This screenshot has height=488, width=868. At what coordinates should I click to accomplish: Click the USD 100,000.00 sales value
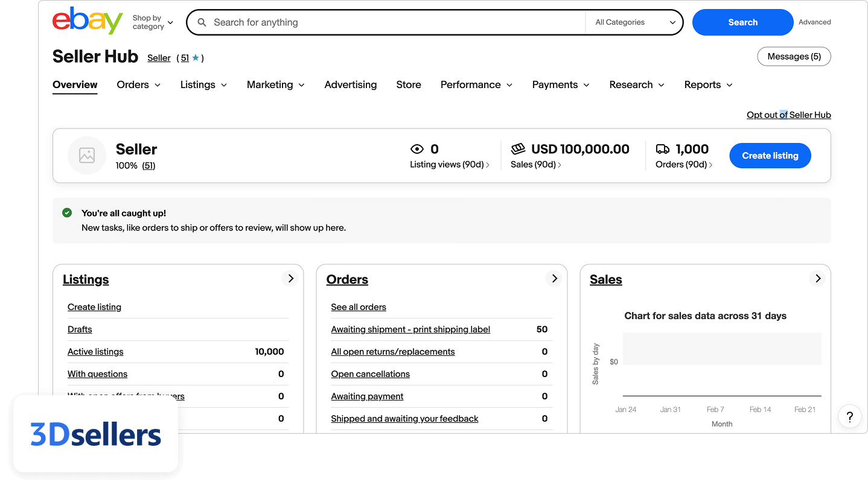tap(580, 149)
